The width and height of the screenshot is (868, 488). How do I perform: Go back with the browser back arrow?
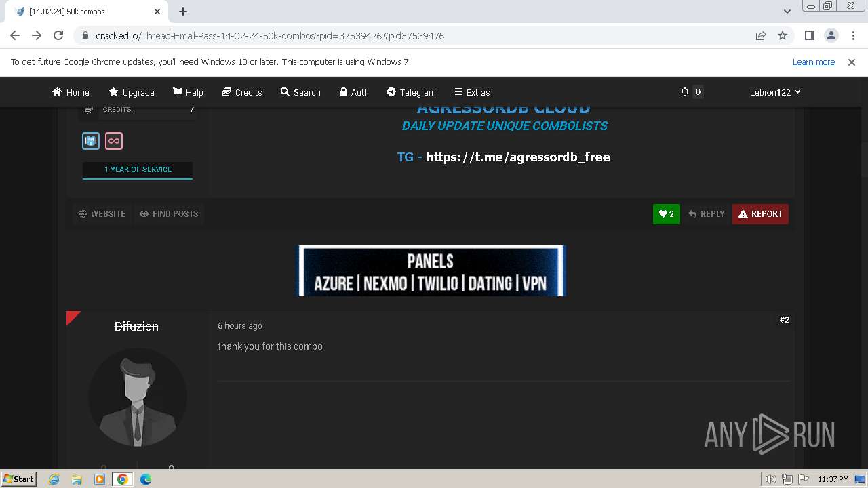[15, 35]
